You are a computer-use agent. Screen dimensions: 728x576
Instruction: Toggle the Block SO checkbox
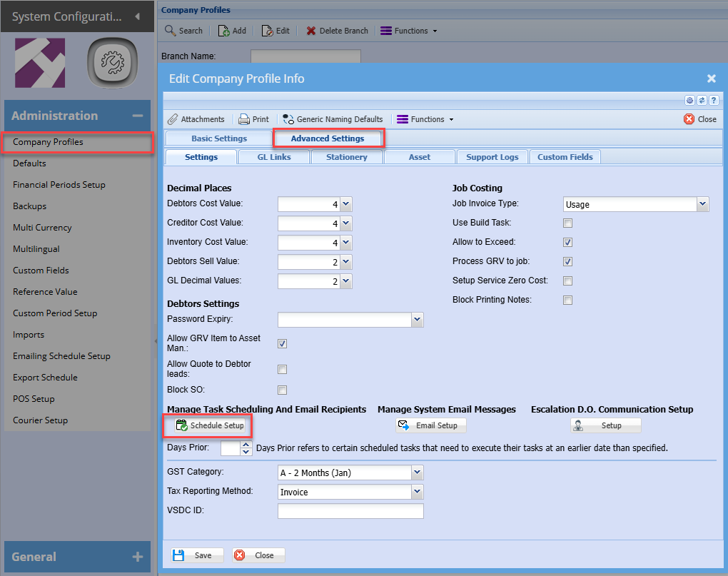pos(282,390)
